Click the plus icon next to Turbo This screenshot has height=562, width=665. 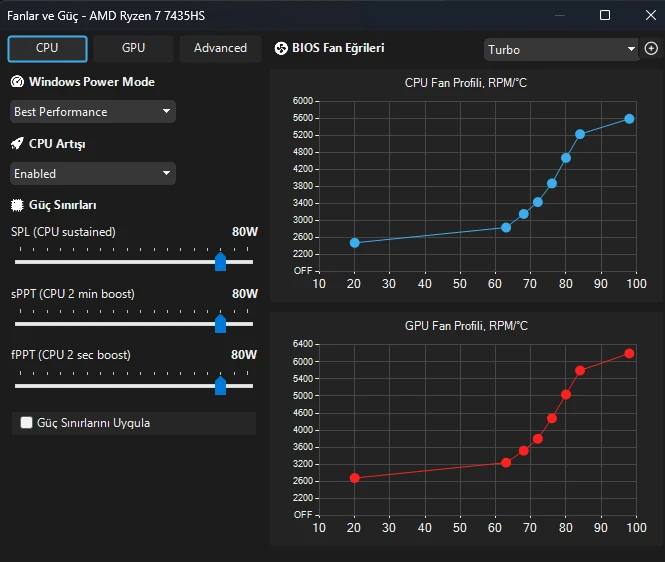(651, 48)
